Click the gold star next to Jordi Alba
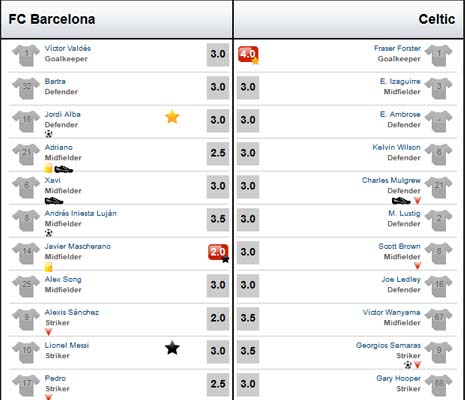465x400 pixels. pos(172,117)
